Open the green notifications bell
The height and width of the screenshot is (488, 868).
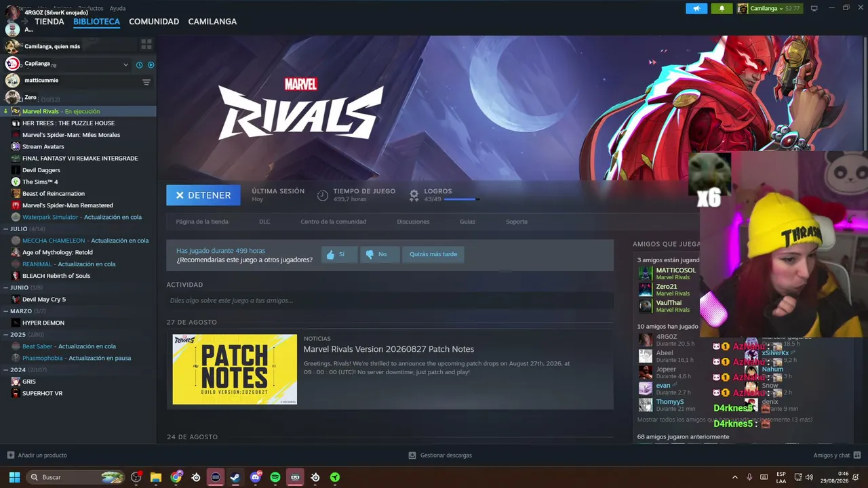click(x=722, y=8)
